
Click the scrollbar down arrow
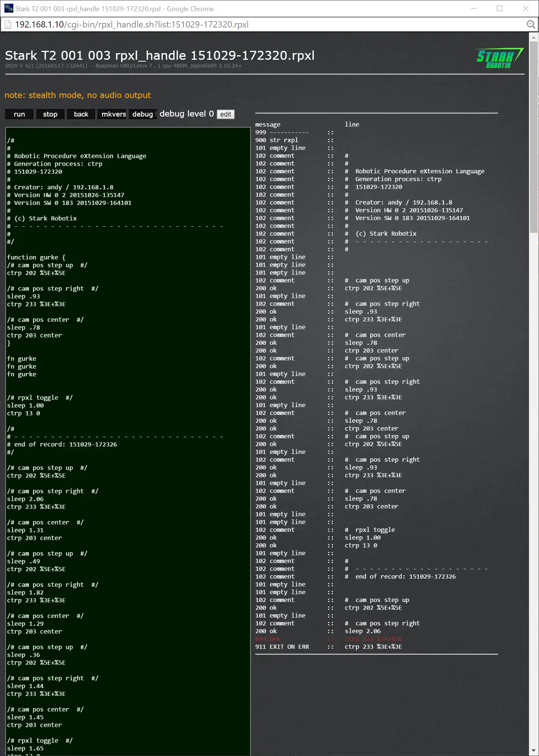(x=533, y=750)
